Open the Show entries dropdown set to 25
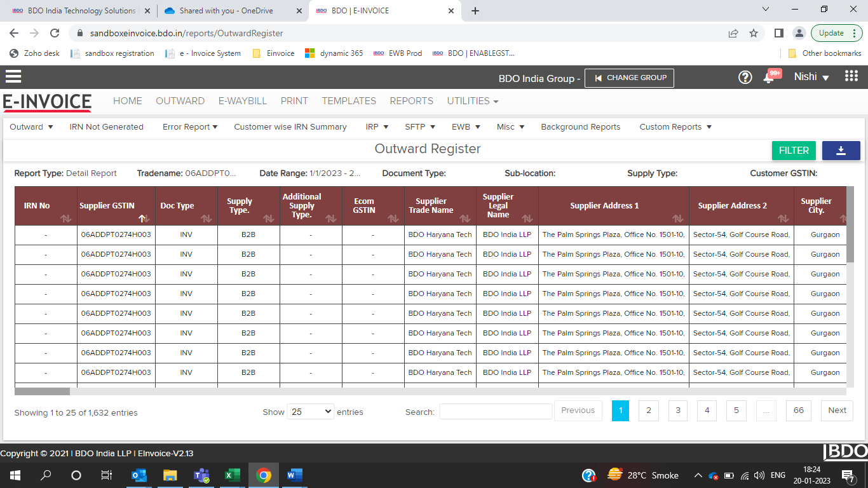This screenshot has width=868, height=488. pos(310,412)
